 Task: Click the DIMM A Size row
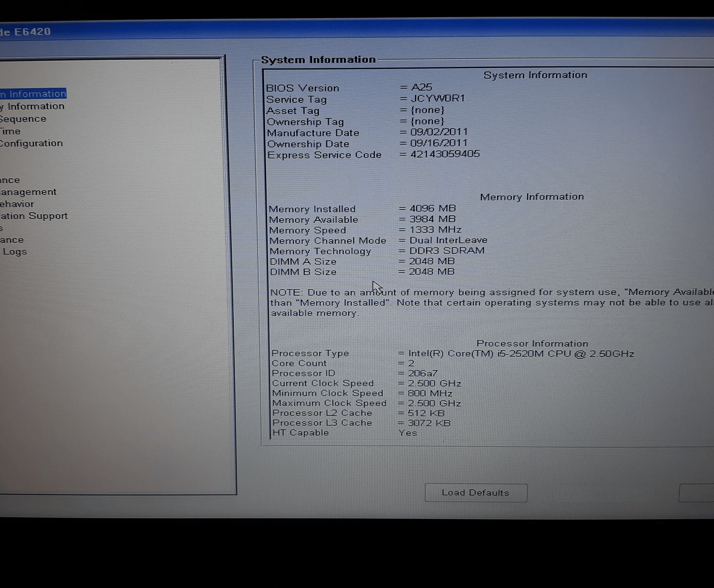[x=362, y=261]
